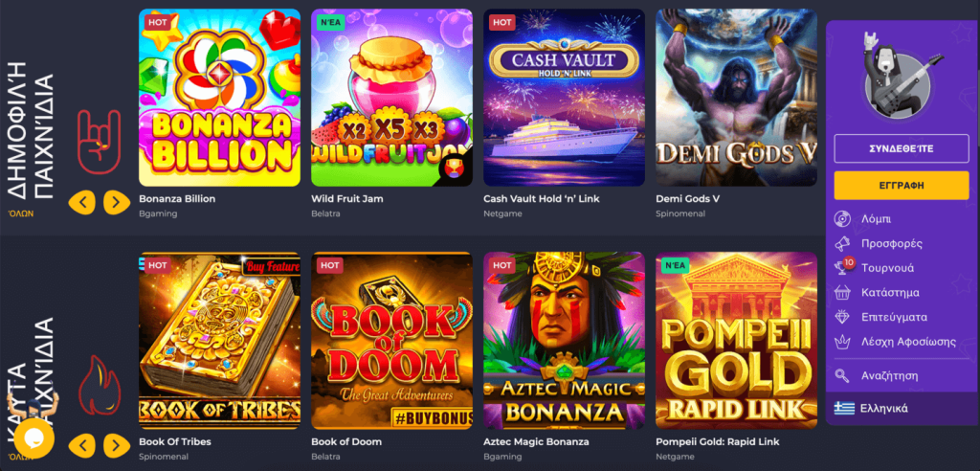Open the Pompeii Gold Rapid Link thumbnail
Image resolution: width=980 pixels, height=471 pixels.
736,340
